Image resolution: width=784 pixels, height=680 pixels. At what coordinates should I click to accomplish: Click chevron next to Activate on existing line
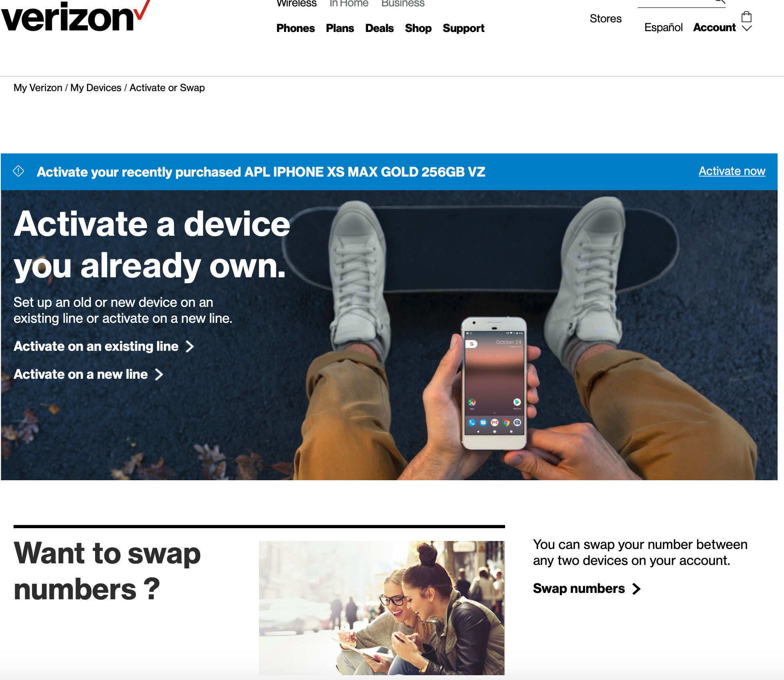tap(190, 346)
